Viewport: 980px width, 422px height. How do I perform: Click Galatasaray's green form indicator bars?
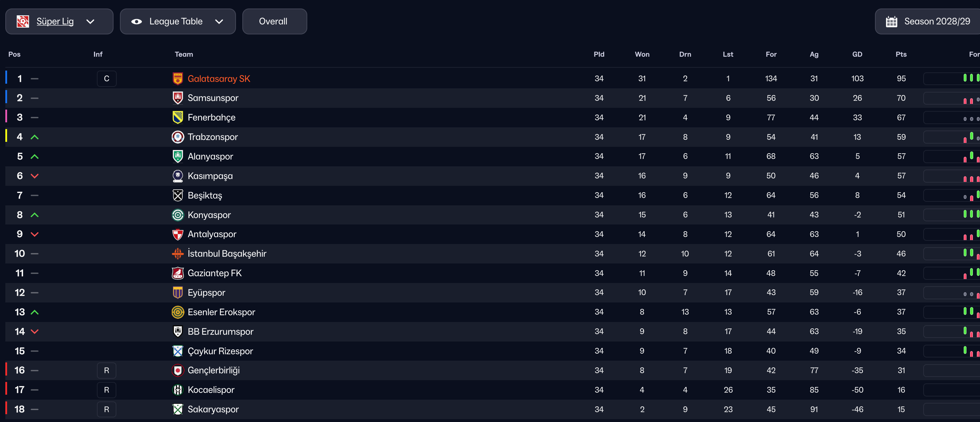pos(971,78)
